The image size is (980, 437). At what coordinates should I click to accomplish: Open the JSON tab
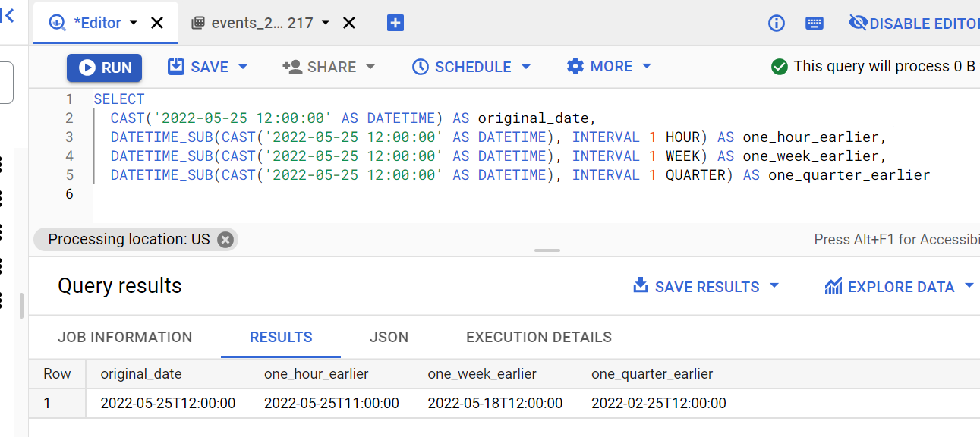[389, 337]
